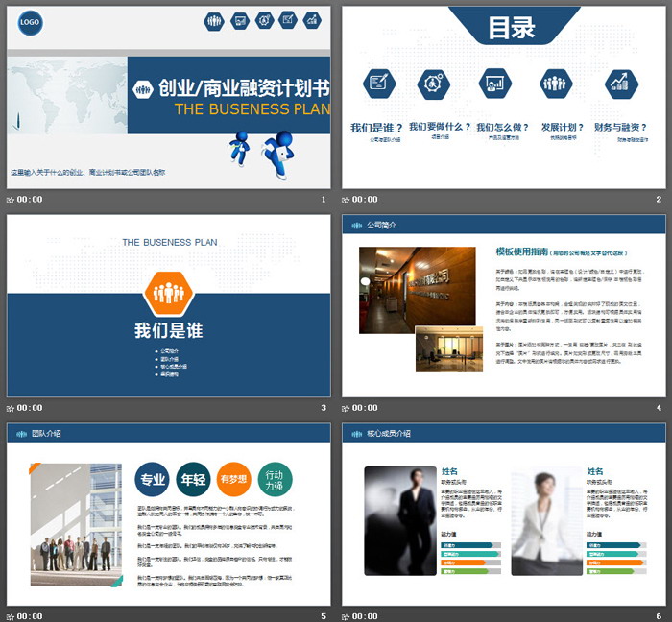This screenshot has width=672, height=622.
Task: Click the star timing icon under slide 4
Action: pos(346,408)
